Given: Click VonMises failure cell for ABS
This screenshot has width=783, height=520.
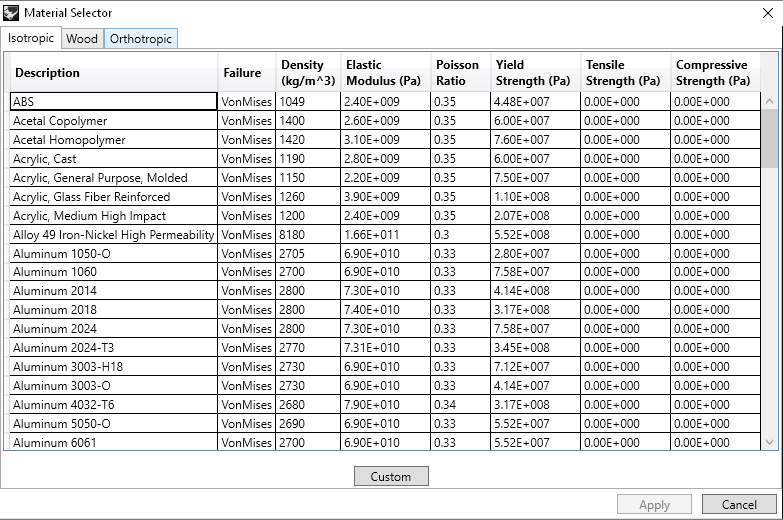Looking at the screenshot, I should (247, 101).
